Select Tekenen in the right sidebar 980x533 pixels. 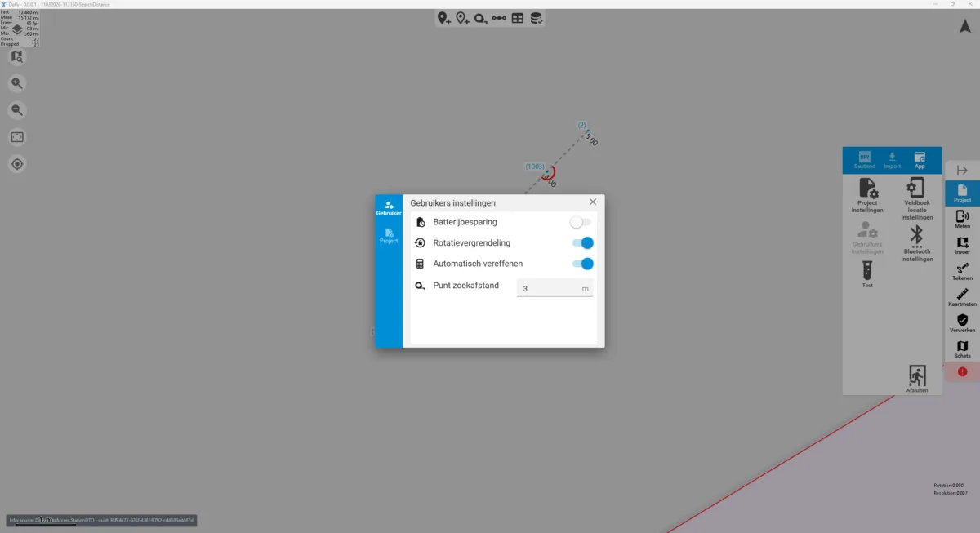(x=962, y=271)
